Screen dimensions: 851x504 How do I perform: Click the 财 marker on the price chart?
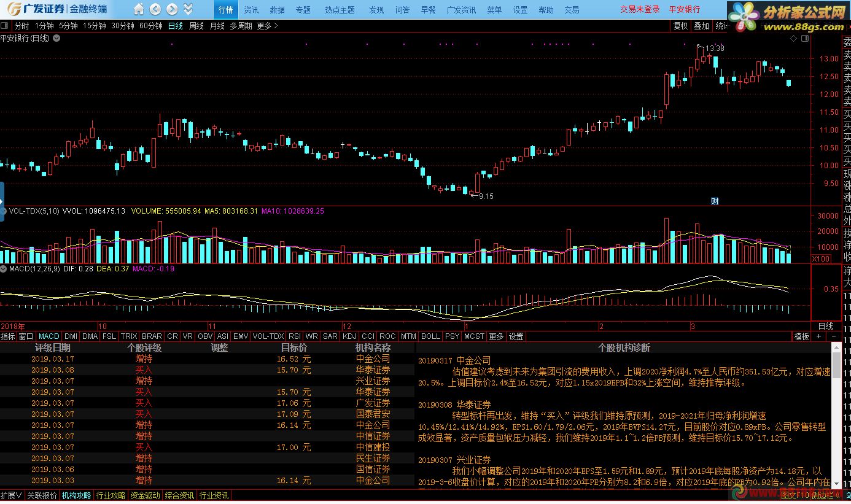(x=715, y=201)
